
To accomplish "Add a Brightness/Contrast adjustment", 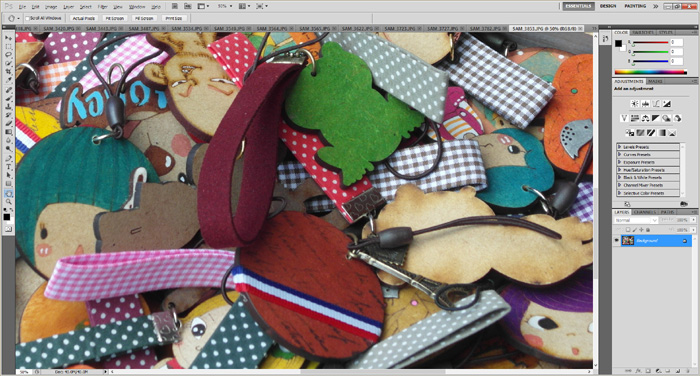I will pyautogui.click(x=634, y=104).
